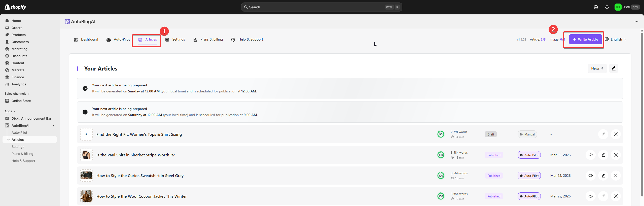This screenshot has width=644, height=206.
Task: Click the Manual badge on Women's Tops article
Action: [x=527, y=134]
